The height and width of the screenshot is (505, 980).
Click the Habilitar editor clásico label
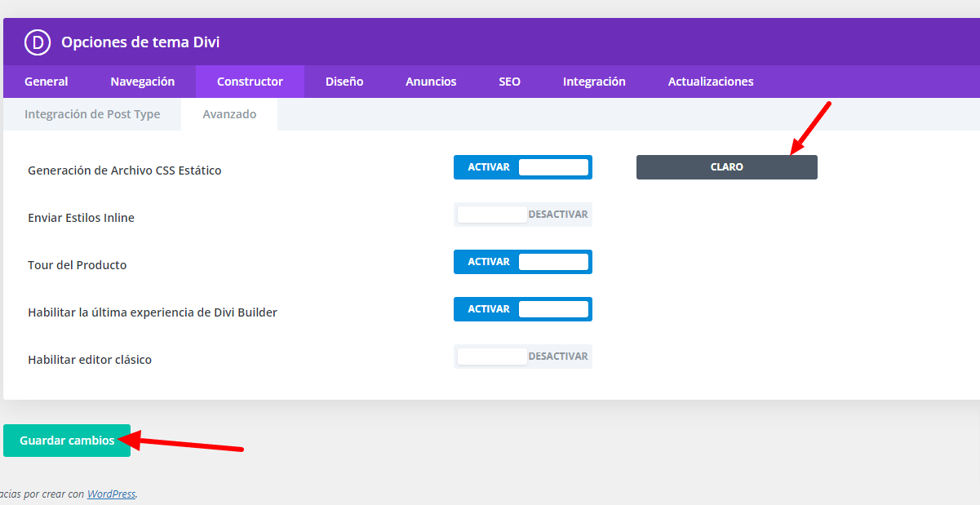90,360
